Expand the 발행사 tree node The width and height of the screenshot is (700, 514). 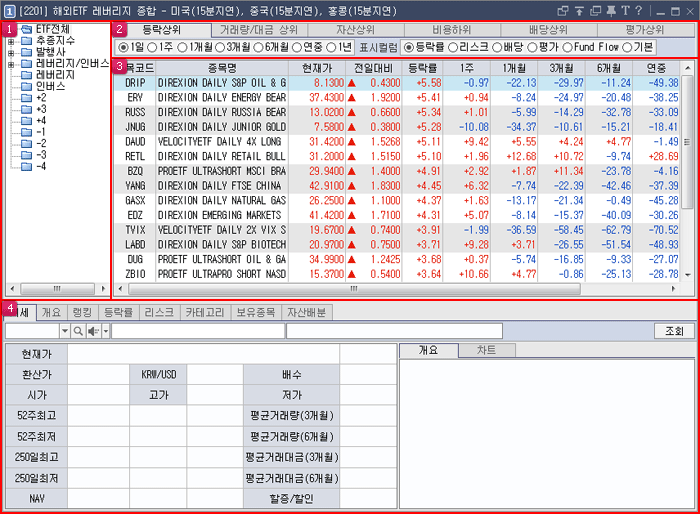click(11, 53)
